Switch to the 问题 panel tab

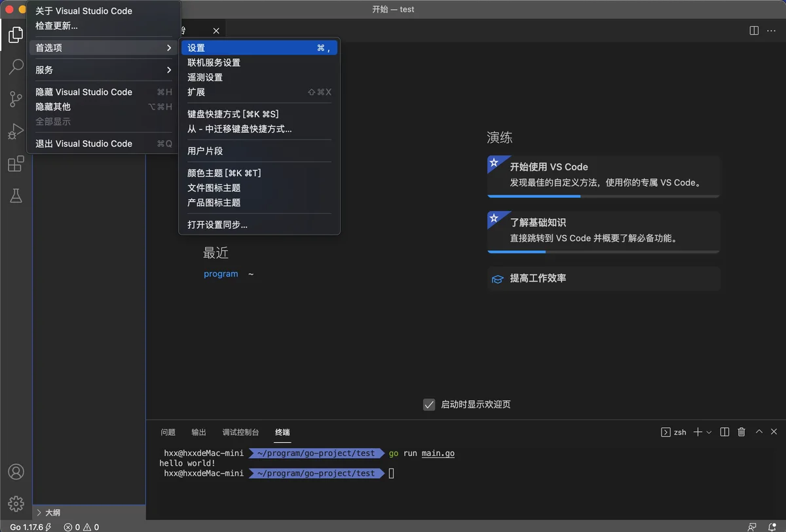point(168,432)
